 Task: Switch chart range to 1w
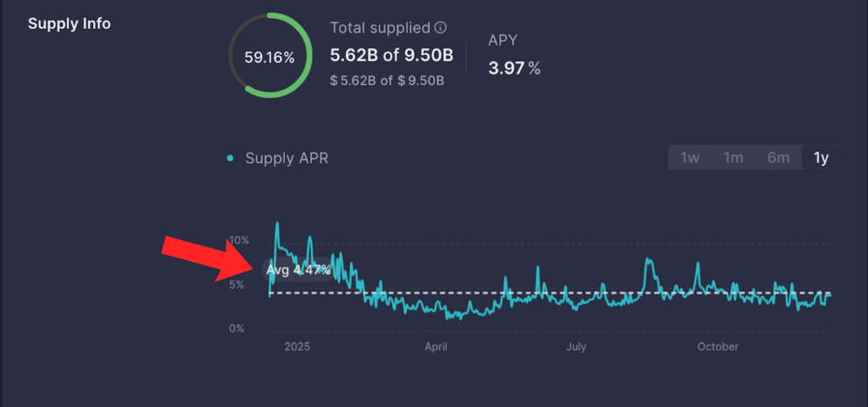[690, 158]
